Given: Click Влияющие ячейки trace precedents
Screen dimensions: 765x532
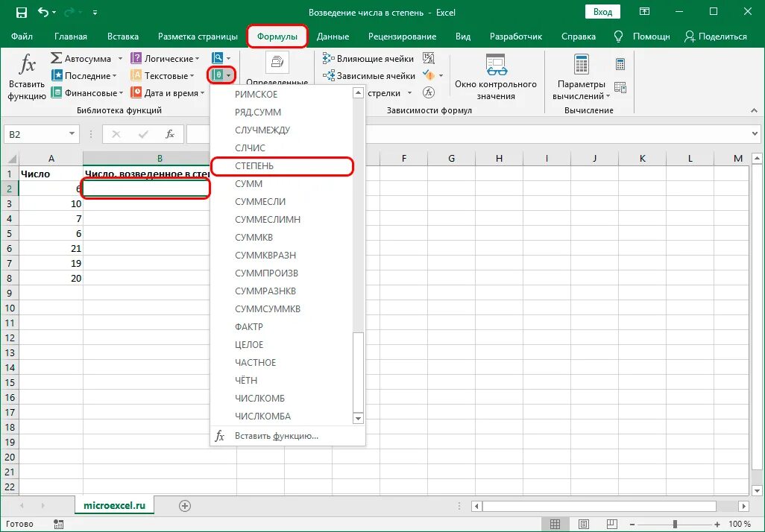Looking at the screenshot, I should pyautogui.click(x=368, y=59).
